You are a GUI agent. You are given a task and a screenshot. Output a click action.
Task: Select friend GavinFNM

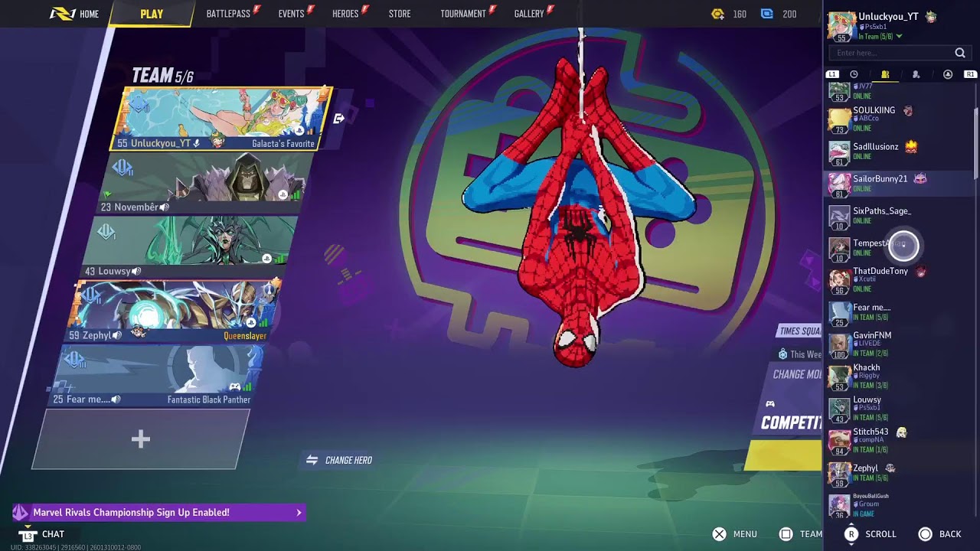899,345
